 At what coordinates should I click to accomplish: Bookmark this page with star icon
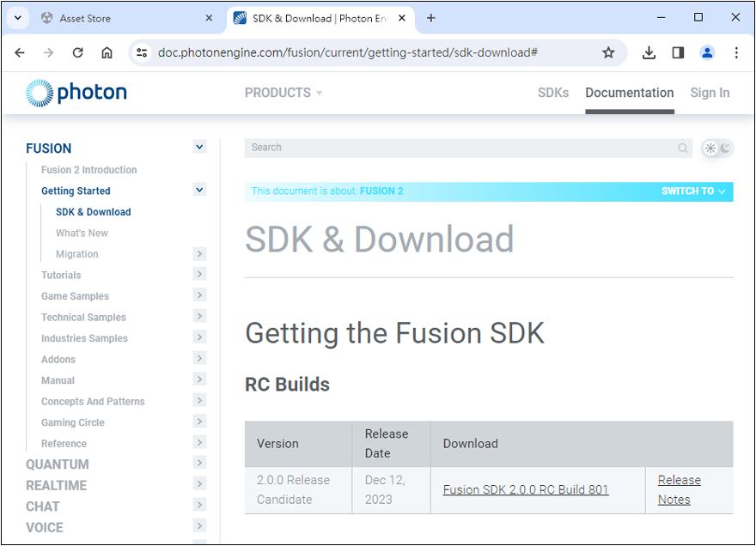coord(608,52)
